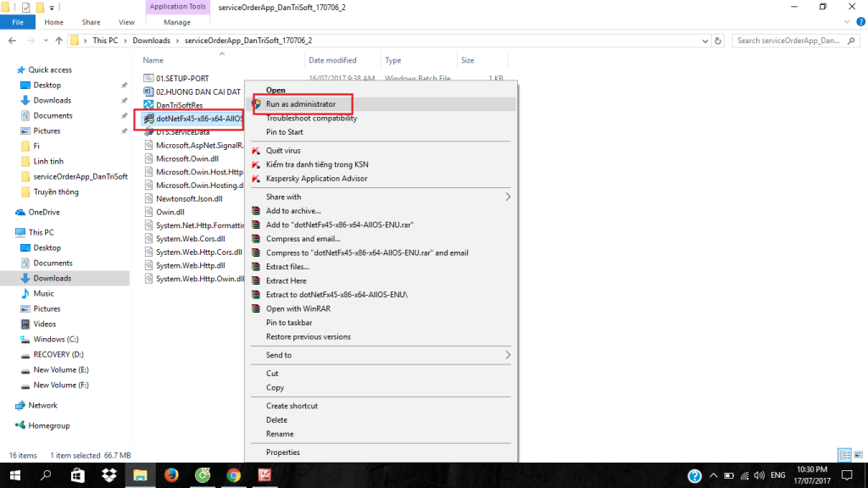Open OneDrive in the navigation pane

pyautogui.click(x=44, y=213)
